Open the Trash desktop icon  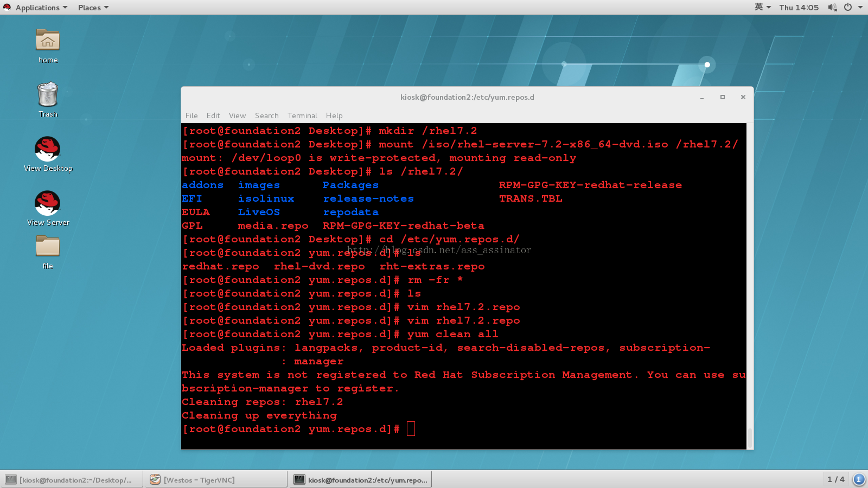pos(48,94)
